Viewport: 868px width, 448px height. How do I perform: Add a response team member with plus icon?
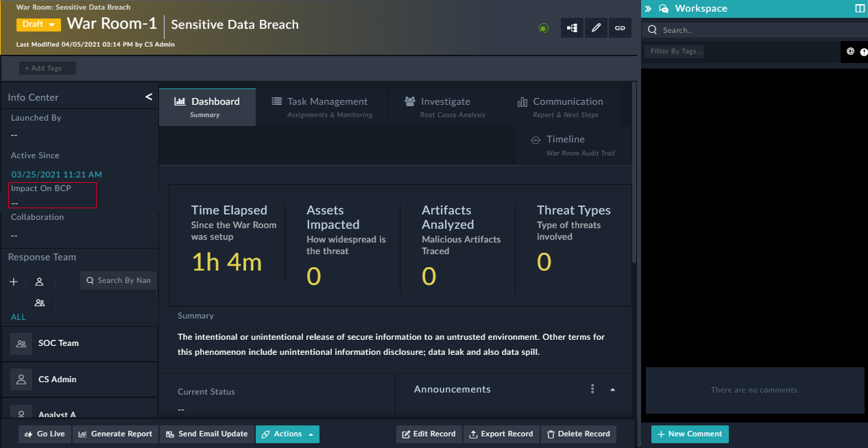click(x=14, y=282)
